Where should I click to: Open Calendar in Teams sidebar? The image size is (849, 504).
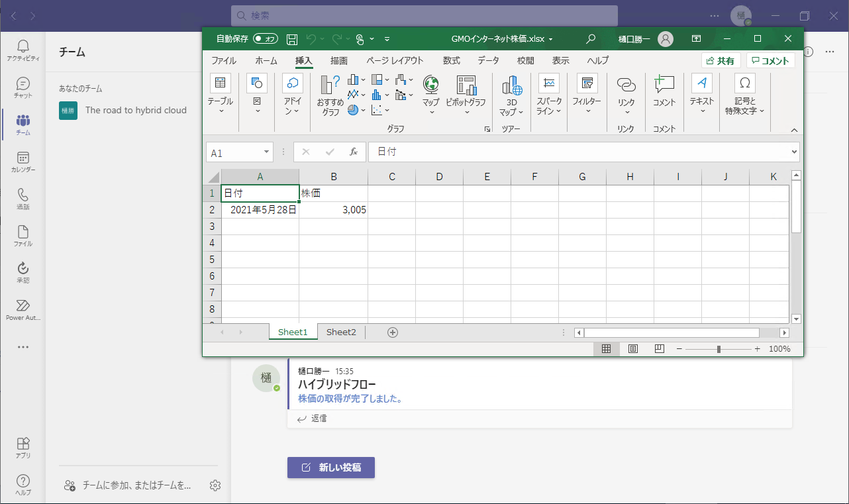(23, 162)
